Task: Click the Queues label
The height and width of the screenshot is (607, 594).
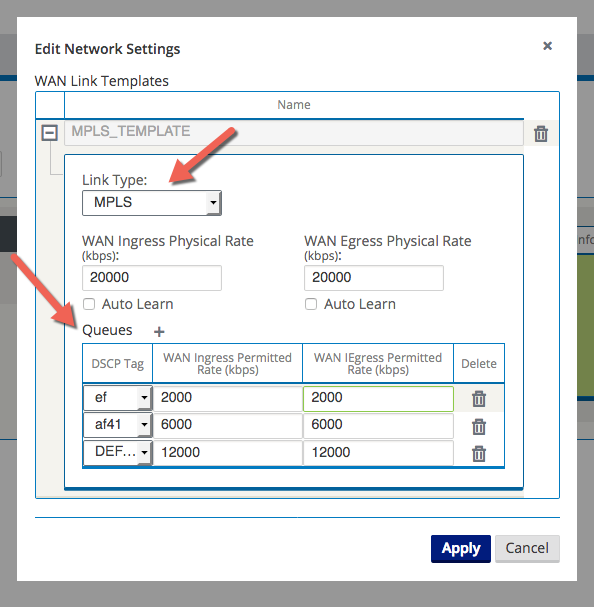Action: (x=107, y=330)
